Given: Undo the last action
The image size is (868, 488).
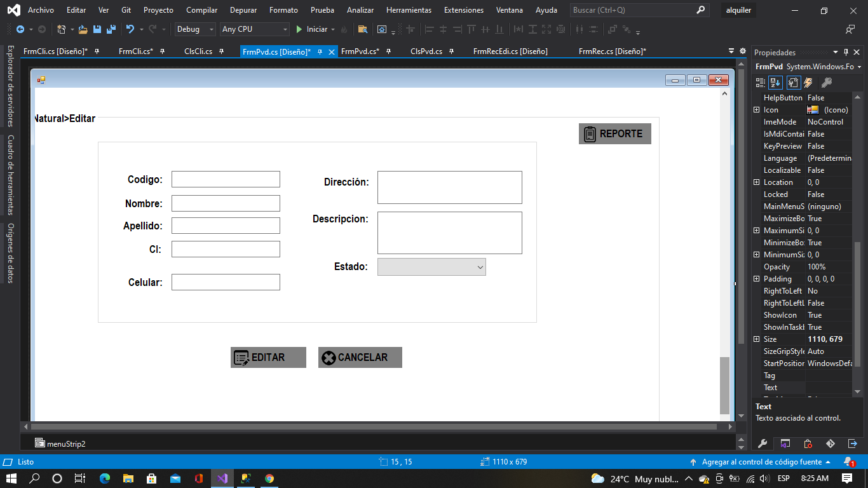Looking at the screenshot, I should [130, 29].
